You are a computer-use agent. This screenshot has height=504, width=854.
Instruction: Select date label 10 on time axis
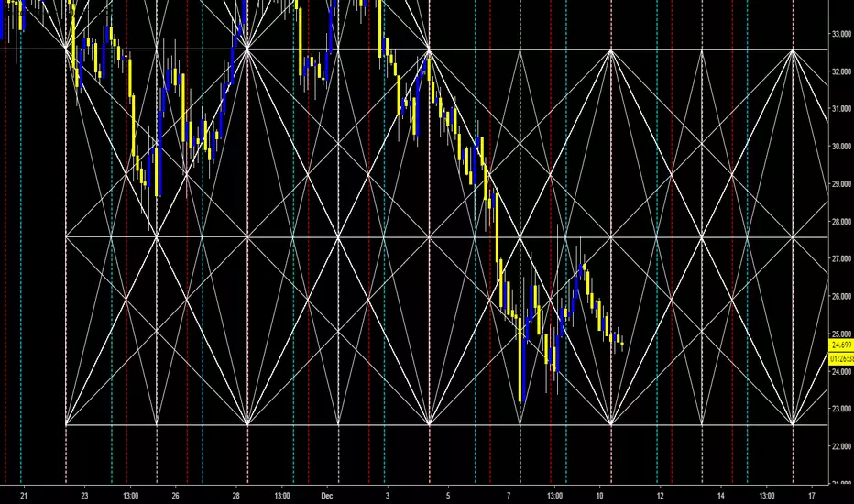pos(599,495)
